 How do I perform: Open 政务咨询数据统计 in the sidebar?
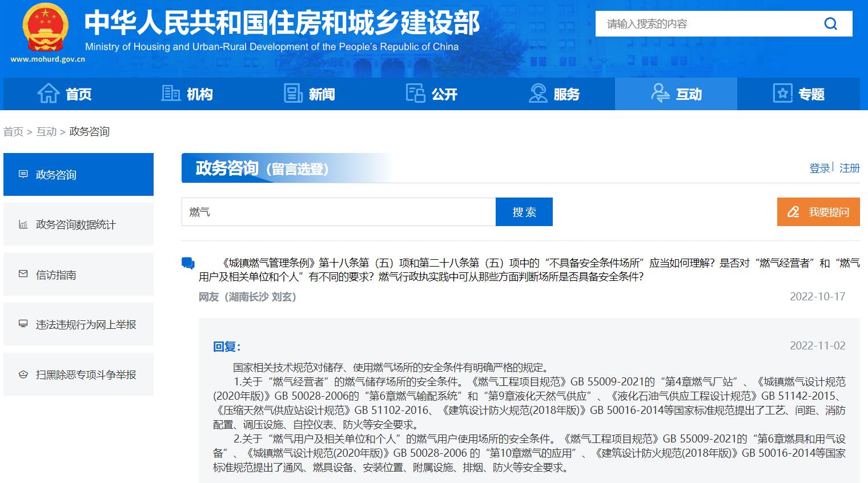(78, 224)
